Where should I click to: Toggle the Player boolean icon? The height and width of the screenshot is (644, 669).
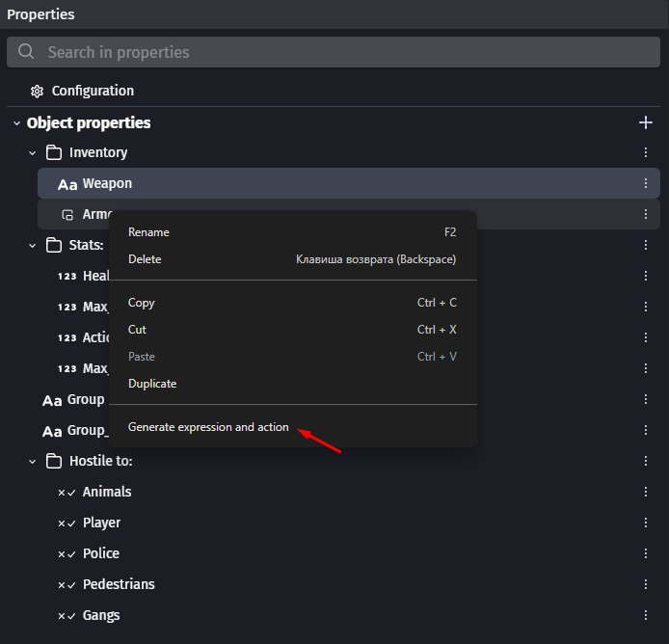[67, 523]
